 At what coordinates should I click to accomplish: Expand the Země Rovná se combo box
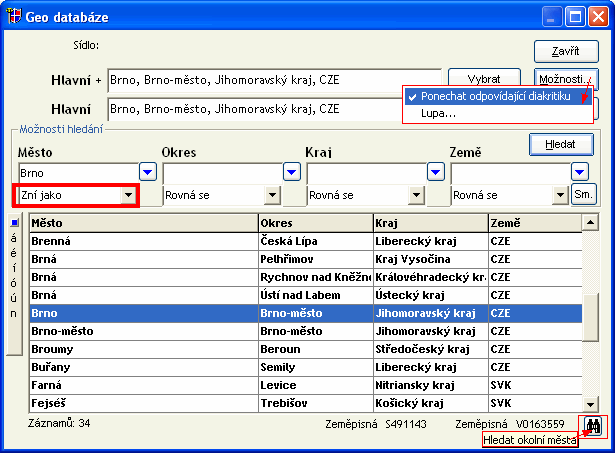560,195
